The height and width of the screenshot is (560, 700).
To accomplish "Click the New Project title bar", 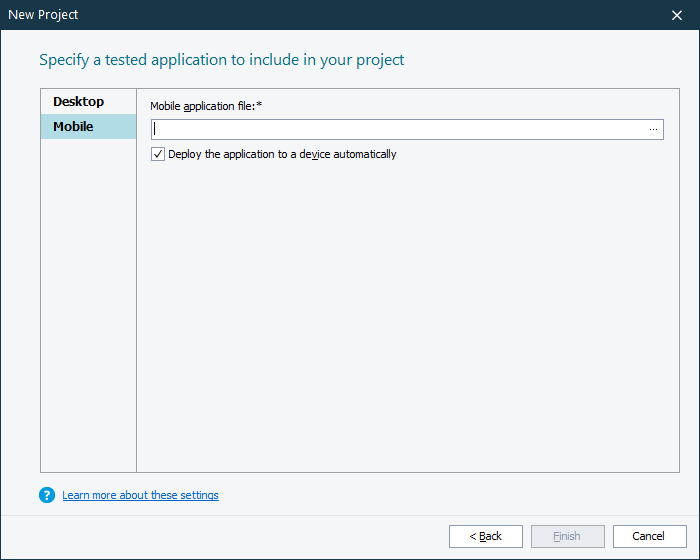I will (x=300, y=15).
